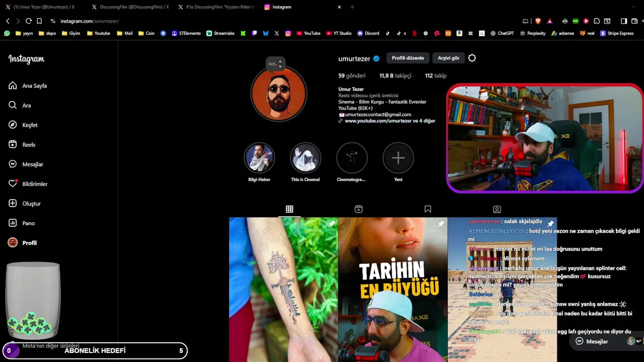Open Instagram bookmark icon in bookmarks bar
Viewport: 644px width, 362px height.
click(x=288, y=33)
